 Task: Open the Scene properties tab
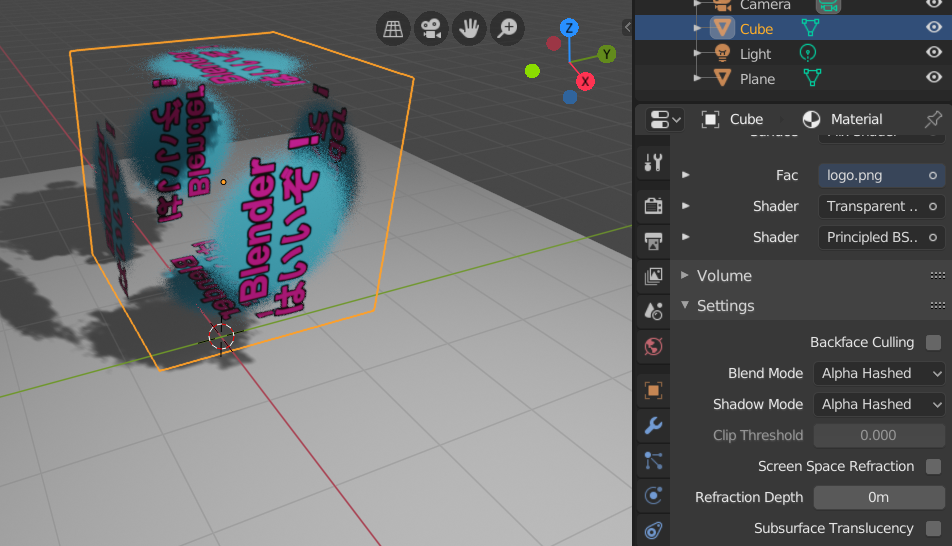tap(653, 311)
